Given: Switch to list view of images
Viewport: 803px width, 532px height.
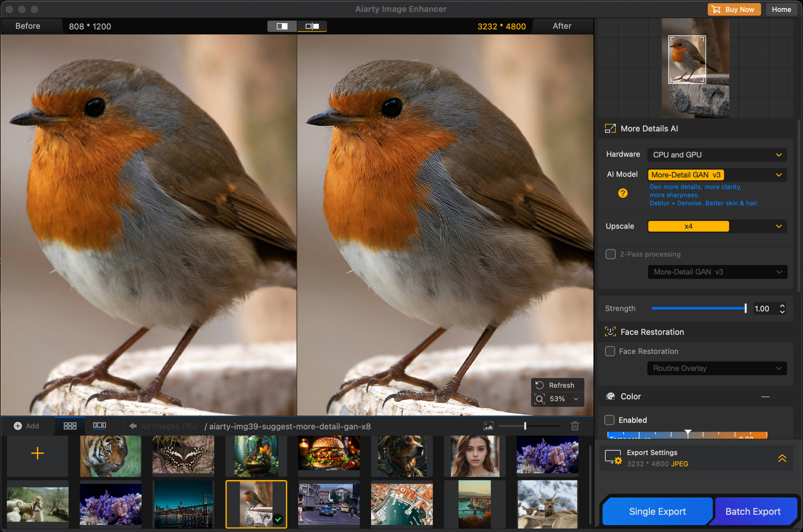Looking at the screenshot, I should (x=100, y=426).
